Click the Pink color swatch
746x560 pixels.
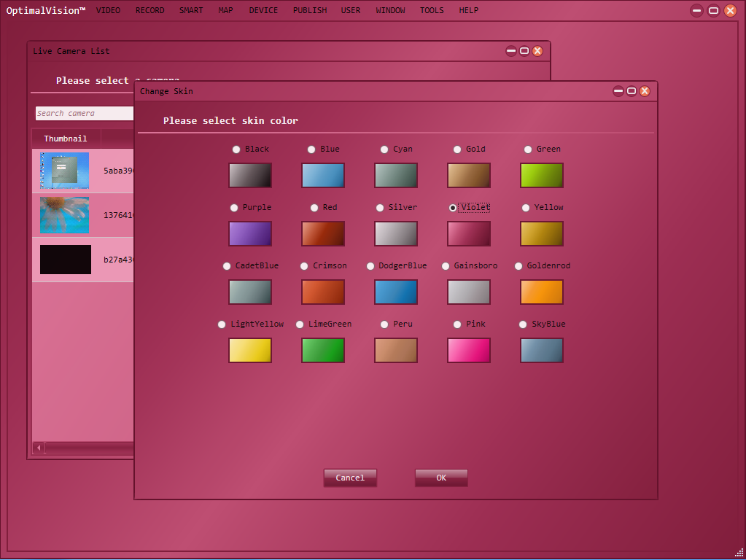click(468, 350)
